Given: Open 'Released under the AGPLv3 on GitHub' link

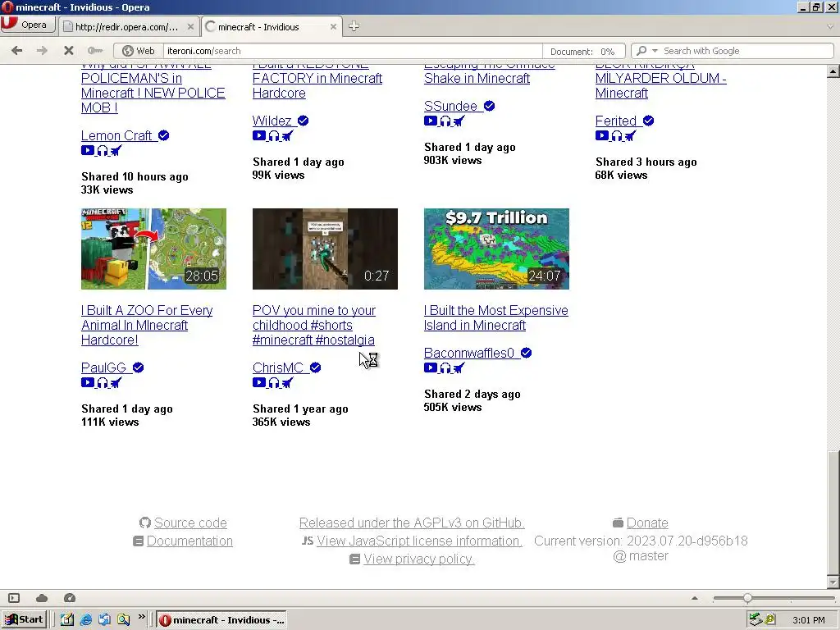Looking at the screenshot, I should (x=412, y=523).
